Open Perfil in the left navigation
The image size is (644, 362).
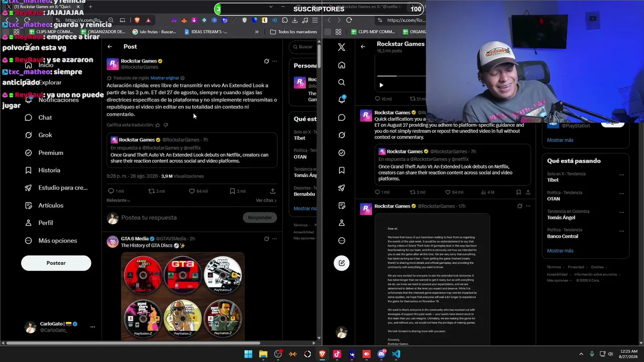(39, 223)
